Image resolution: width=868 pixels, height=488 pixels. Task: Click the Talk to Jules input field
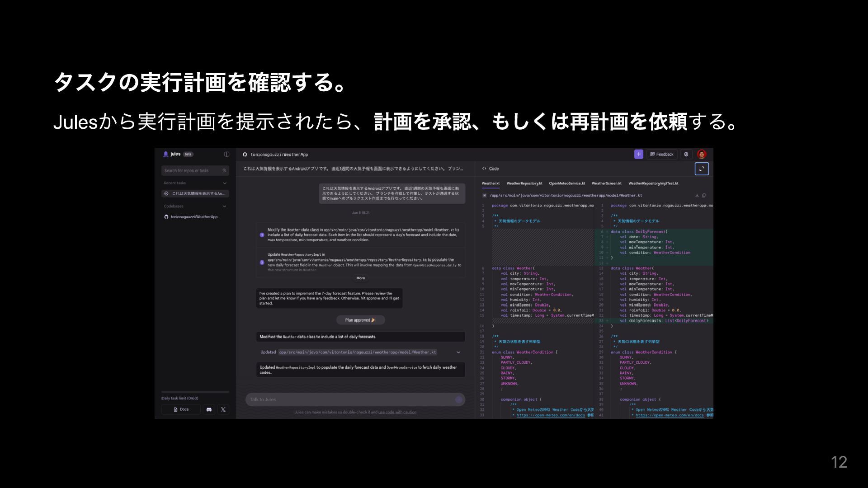pos(355,399)
